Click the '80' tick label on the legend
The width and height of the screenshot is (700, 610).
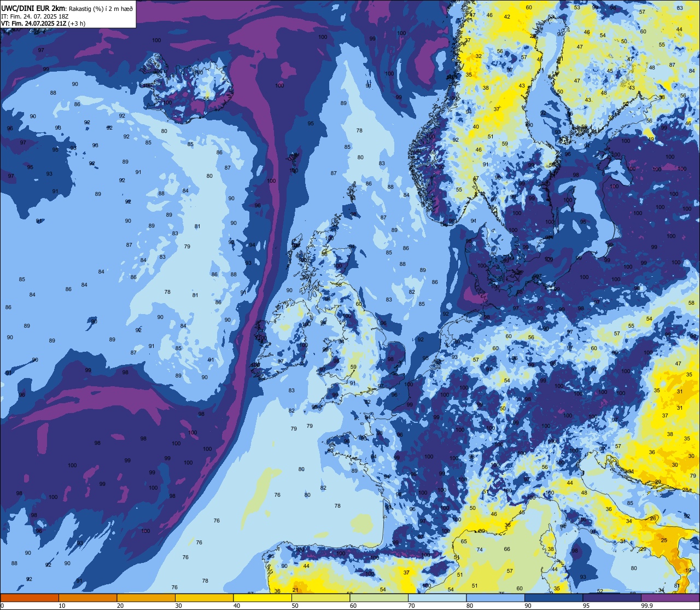point(470,606)
